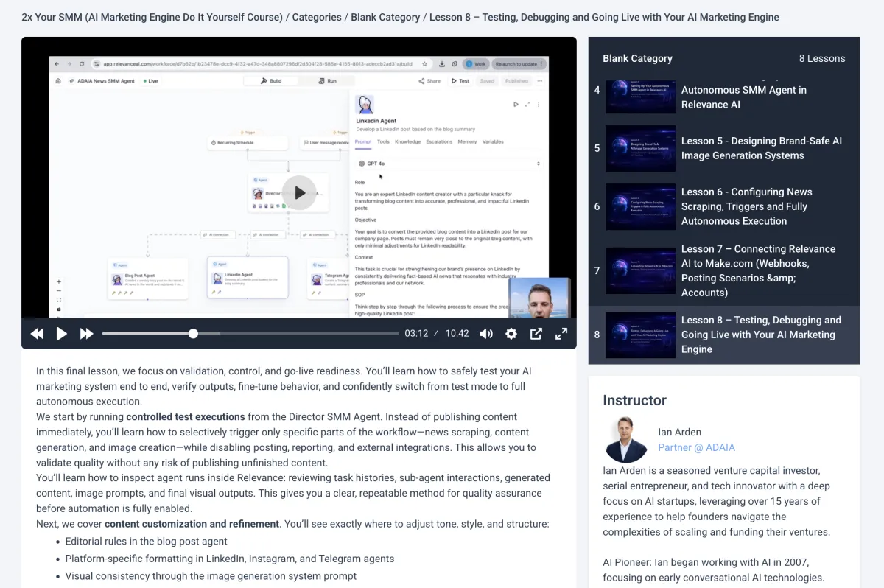The image size is (884, 588).
Task: Click Lesson 6 thumbnail image
Action: [640, 206]
